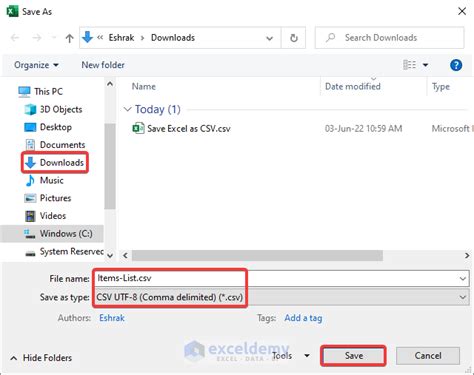Open the Help question mark icon

click(456, 65)
